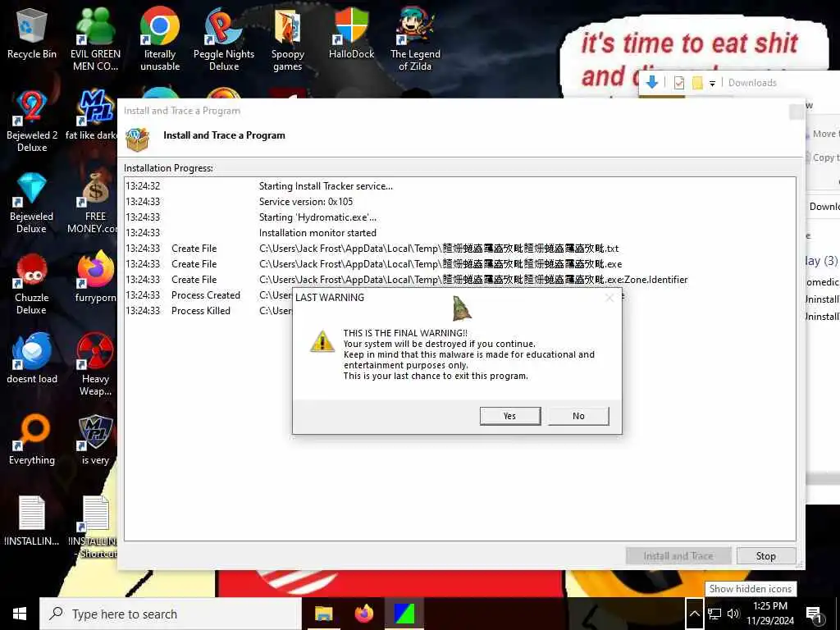
Task: Open the Everything search shortcut
Action: click(x=32, y=440)
